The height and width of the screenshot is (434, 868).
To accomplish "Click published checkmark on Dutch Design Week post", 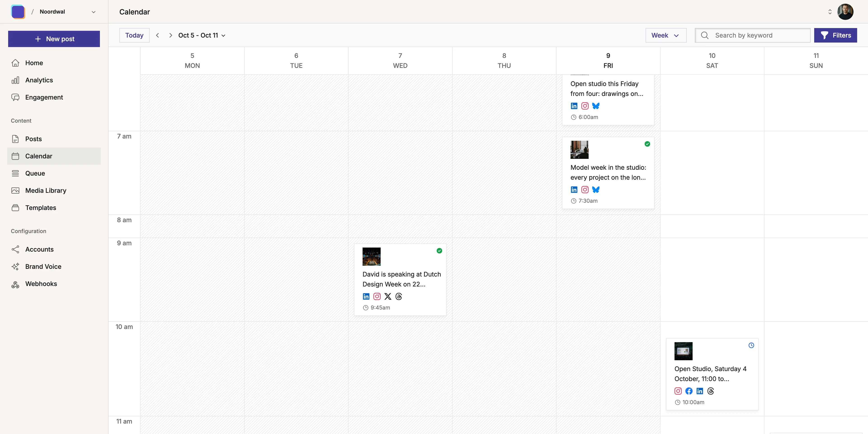I will tap(439, 250).
